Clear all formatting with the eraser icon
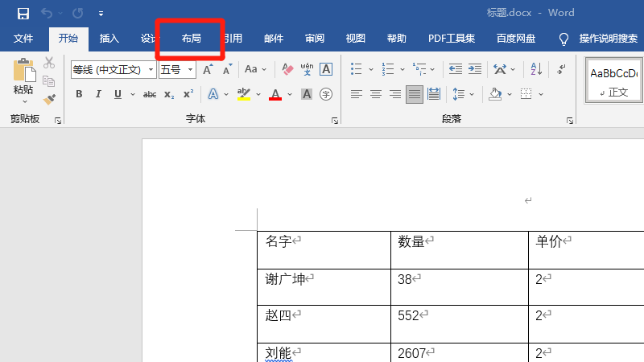This screenshot has height=362, width=644. (287, 70)
